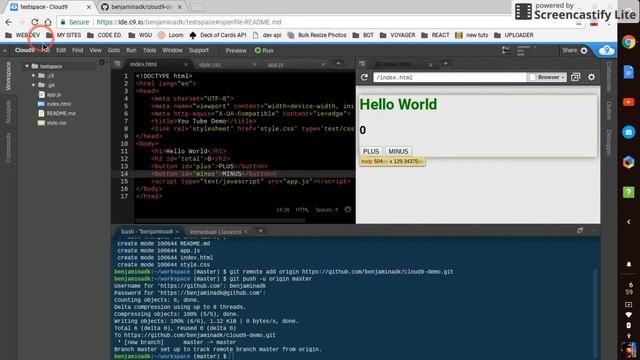Switch to the GitHub Chrome tab
640x360 pixels.
point(141,7)
